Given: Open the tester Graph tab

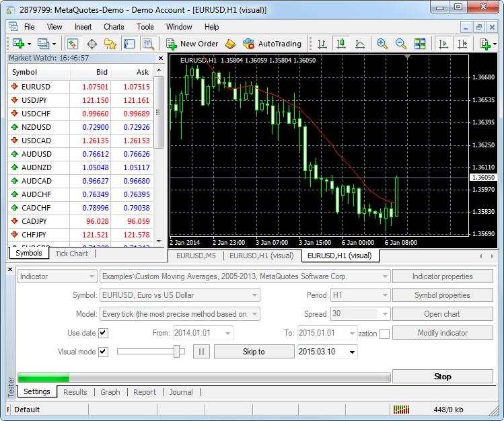Looking at the screenshot, I should point(110,392).
